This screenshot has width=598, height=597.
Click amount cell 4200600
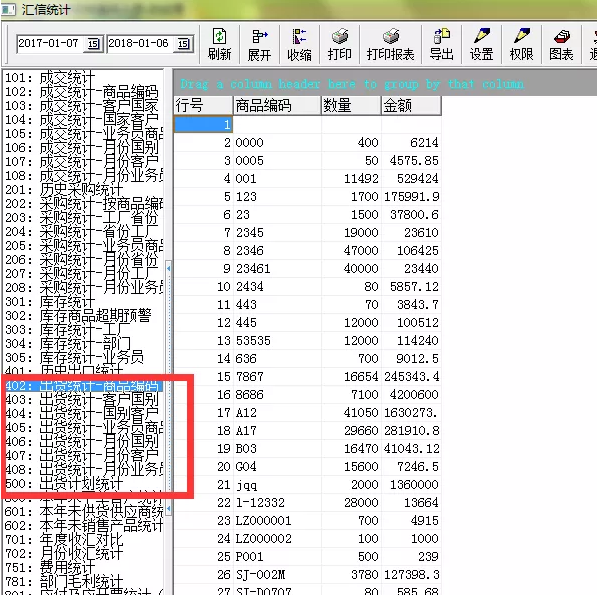click(x=411, y=394)
